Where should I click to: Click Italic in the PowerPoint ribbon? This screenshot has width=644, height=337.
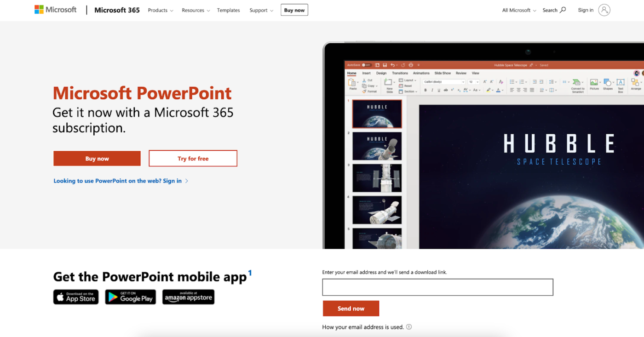pyautogui.click(x=432, y=90)
